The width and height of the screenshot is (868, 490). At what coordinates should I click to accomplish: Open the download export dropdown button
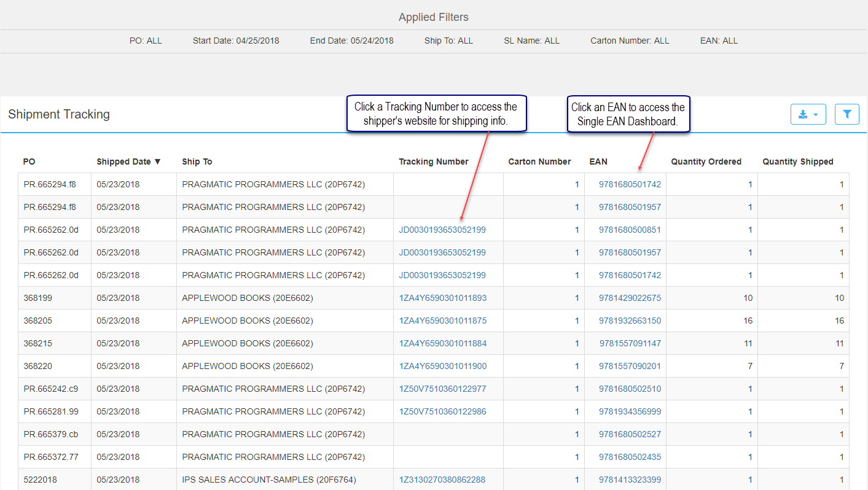808,114
